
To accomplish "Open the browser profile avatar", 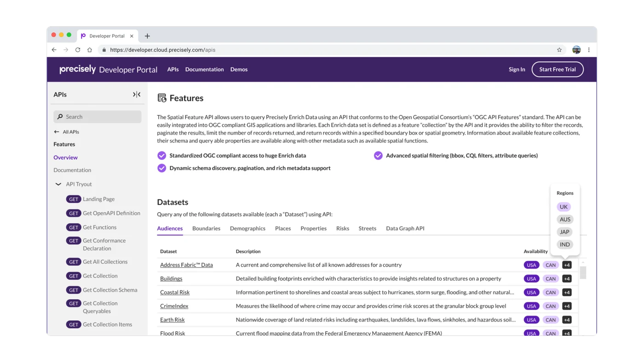I will coord(576,50).
